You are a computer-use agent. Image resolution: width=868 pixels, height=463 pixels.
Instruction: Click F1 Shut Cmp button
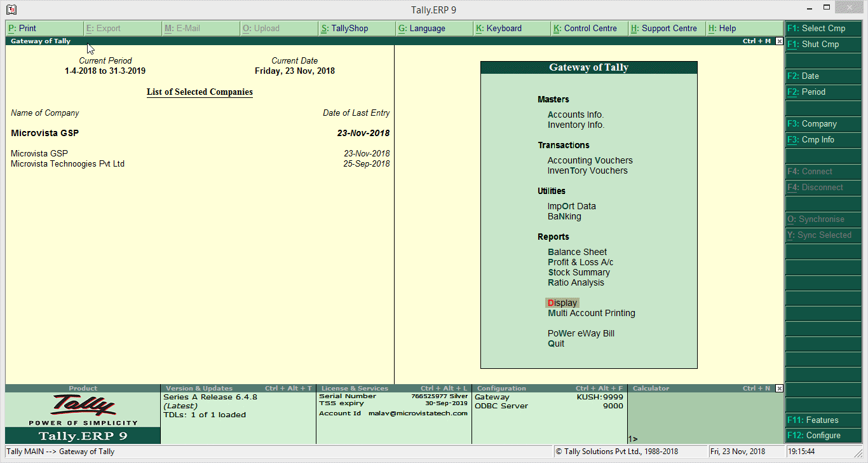(x=824, y=44)
